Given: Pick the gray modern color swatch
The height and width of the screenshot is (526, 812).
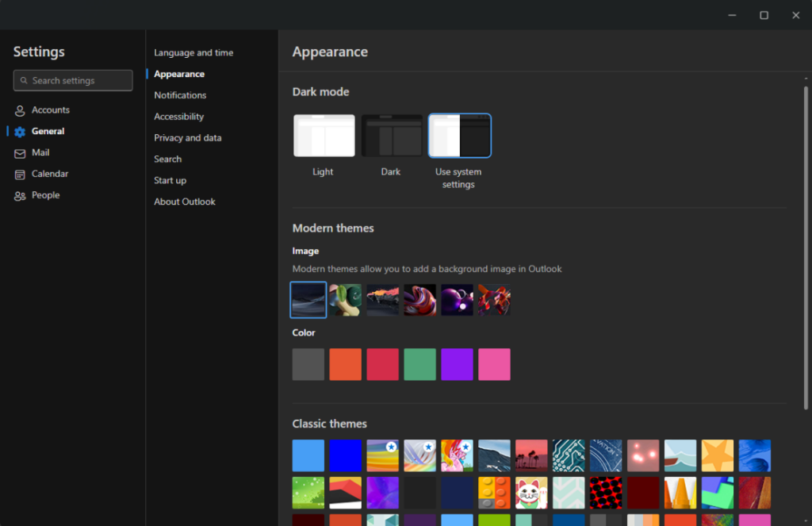Looking at the screenshot, I should pos(308,364).
